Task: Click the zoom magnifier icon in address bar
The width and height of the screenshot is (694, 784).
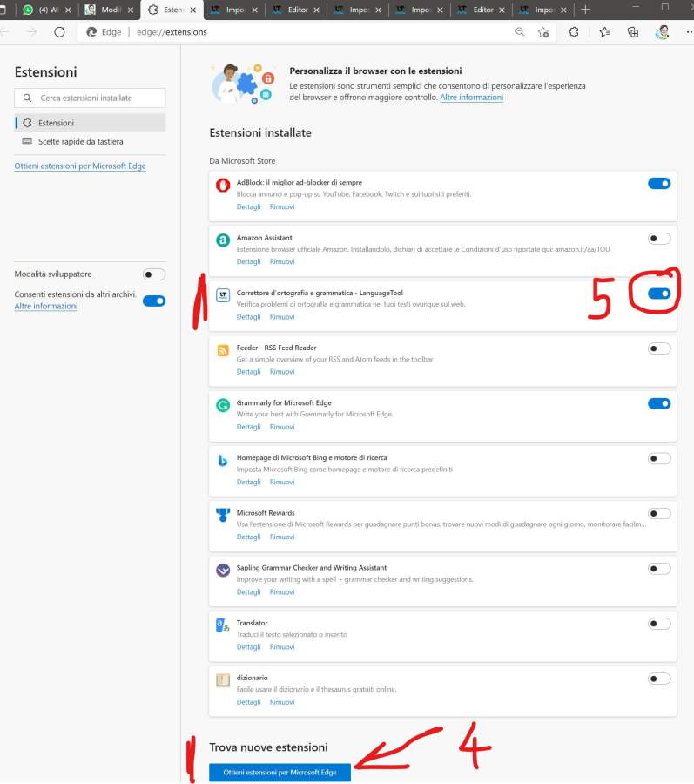Action: (x=520, y=32)
